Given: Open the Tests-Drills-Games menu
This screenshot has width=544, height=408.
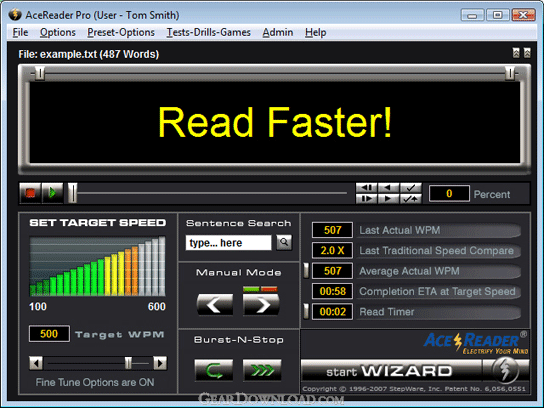Looking at the screenshot, I should click(209, 33).
